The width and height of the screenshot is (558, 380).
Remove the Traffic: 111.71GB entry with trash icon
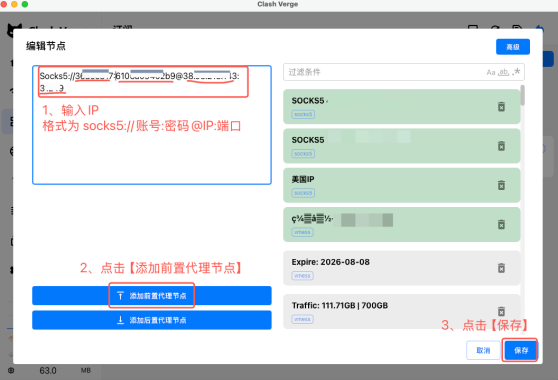click(501, 311)
